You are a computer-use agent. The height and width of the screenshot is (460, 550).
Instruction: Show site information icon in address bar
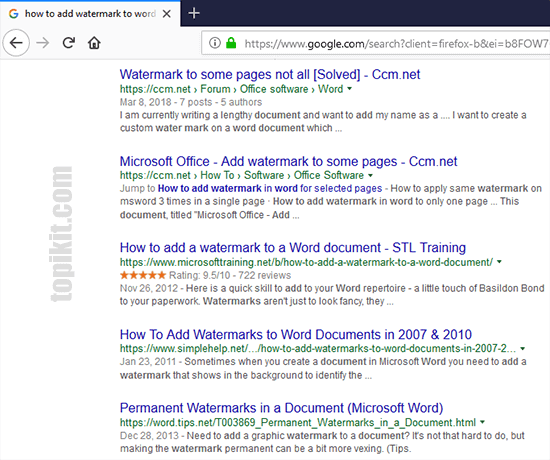click(x=215, y=43)
